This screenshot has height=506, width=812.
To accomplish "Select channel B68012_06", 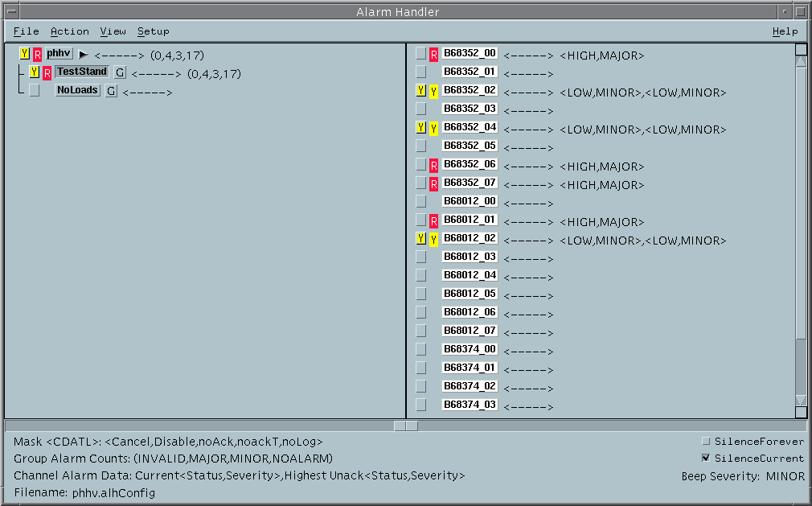I will tap(470, 312).
